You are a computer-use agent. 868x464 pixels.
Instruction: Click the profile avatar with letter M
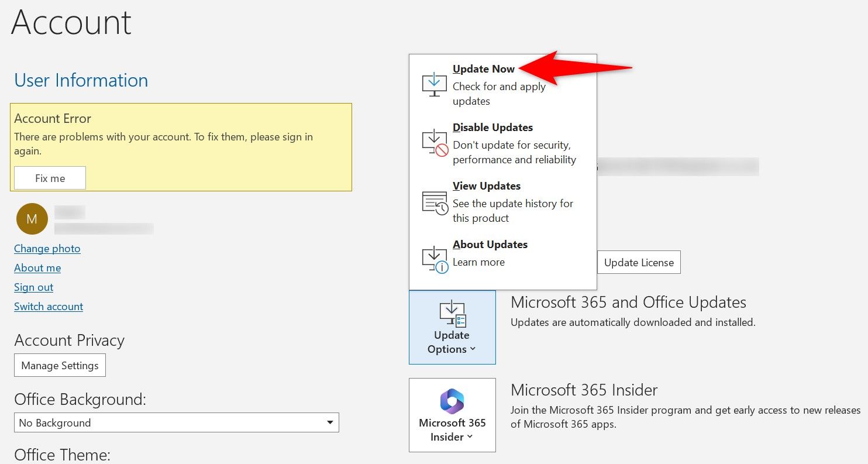pyautogui.click(x=32, y=218)
